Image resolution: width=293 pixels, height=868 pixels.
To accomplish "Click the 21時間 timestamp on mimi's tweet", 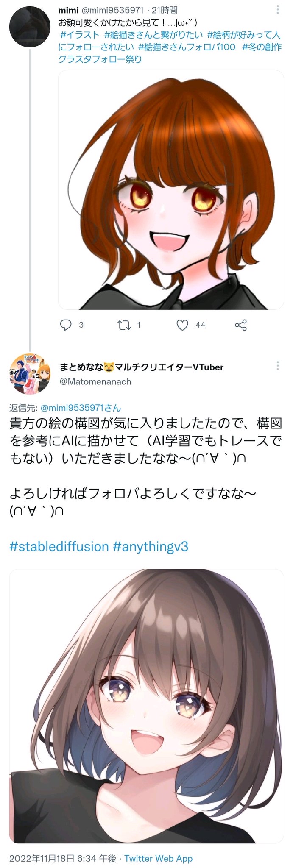I will 165,10.
